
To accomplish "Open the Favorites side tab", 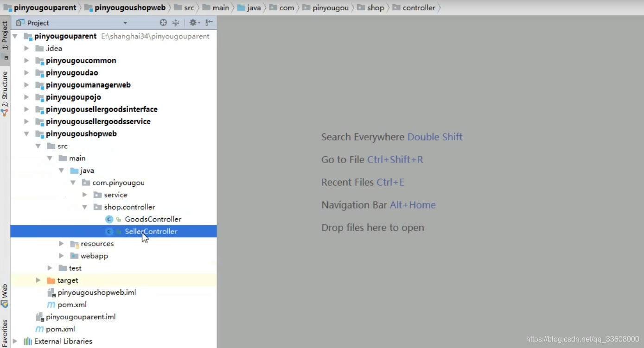I will pos(5,332).
